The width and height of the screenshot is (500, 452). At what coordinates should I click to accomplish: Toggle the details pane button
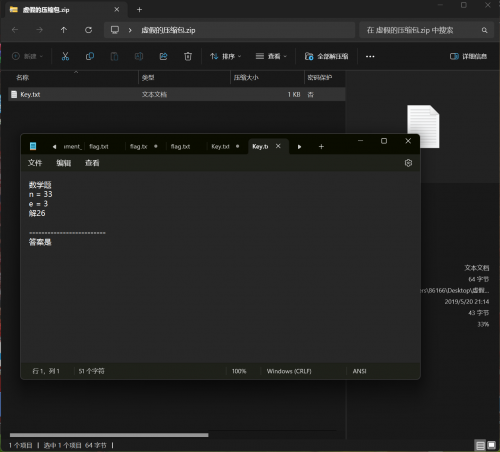468,56
